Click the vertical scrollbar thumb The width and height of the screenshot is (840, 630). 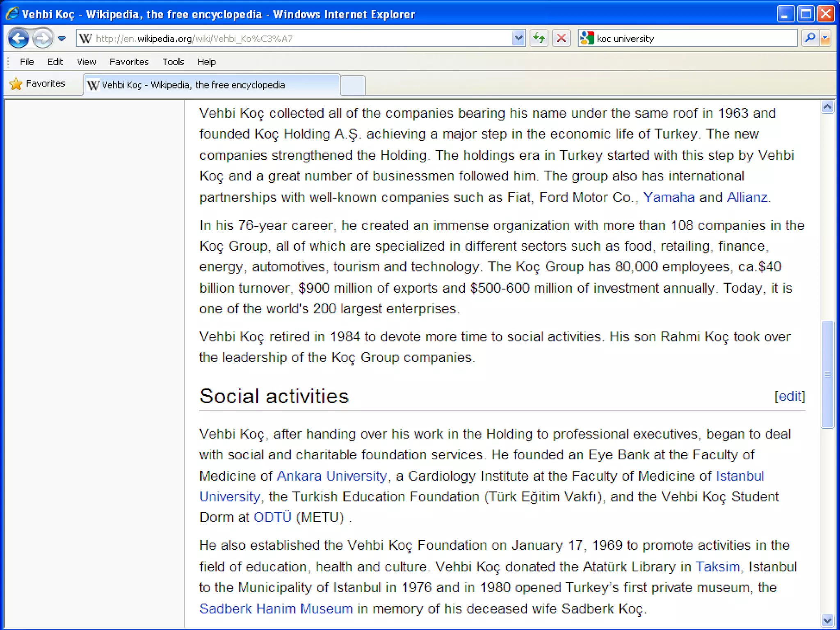coord(827,374)
